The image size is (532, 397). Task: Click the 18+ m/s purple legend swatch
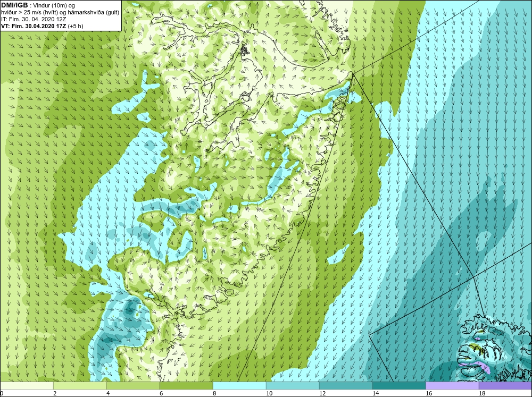click(505, 386)
